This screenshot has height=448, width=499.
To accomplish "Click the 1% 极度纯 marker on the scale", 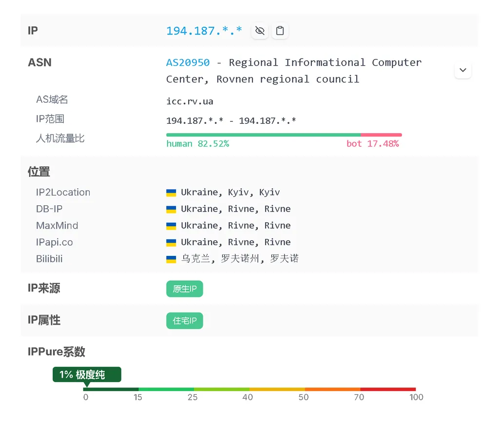I will [x=87, y=374].
